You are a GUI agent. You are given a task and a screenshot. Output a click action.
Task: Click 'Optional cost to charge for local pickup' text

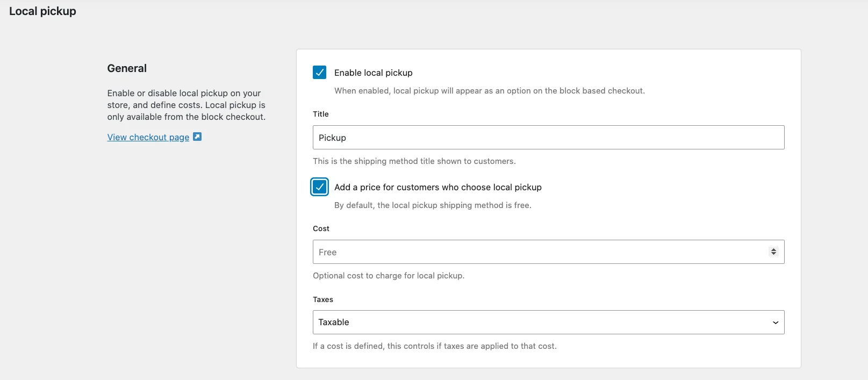click(389, 276)
